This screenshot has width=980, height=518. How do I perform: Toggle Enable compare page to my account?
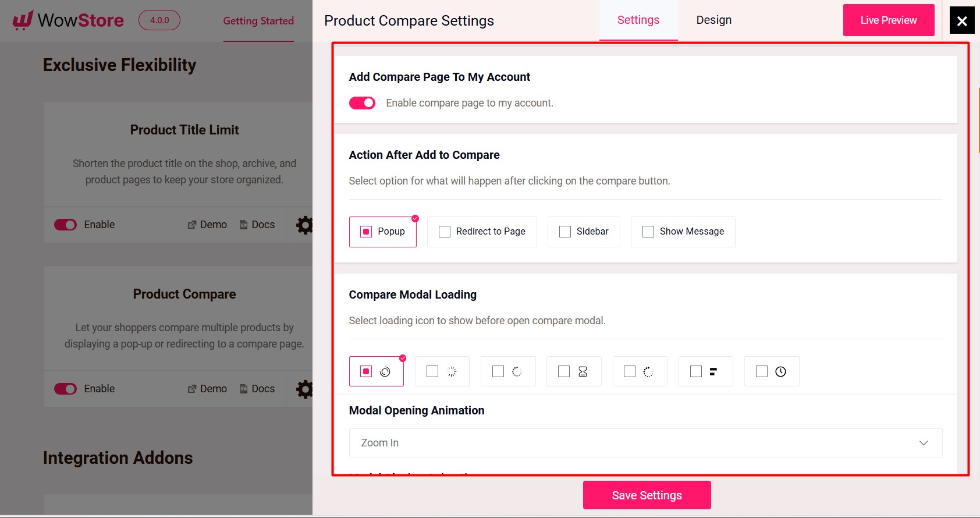pos(362,103)
